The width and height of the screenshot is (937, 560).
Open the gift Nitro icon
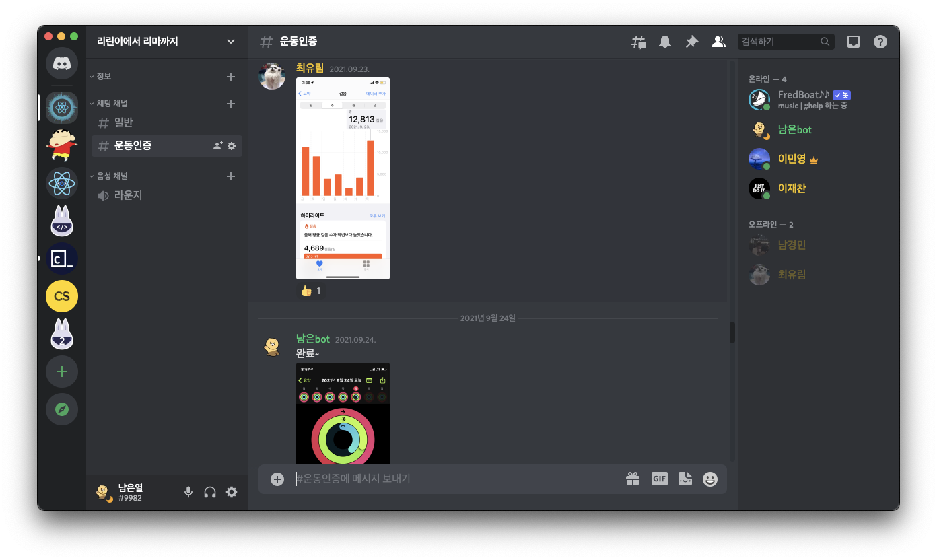coord(632,479)
